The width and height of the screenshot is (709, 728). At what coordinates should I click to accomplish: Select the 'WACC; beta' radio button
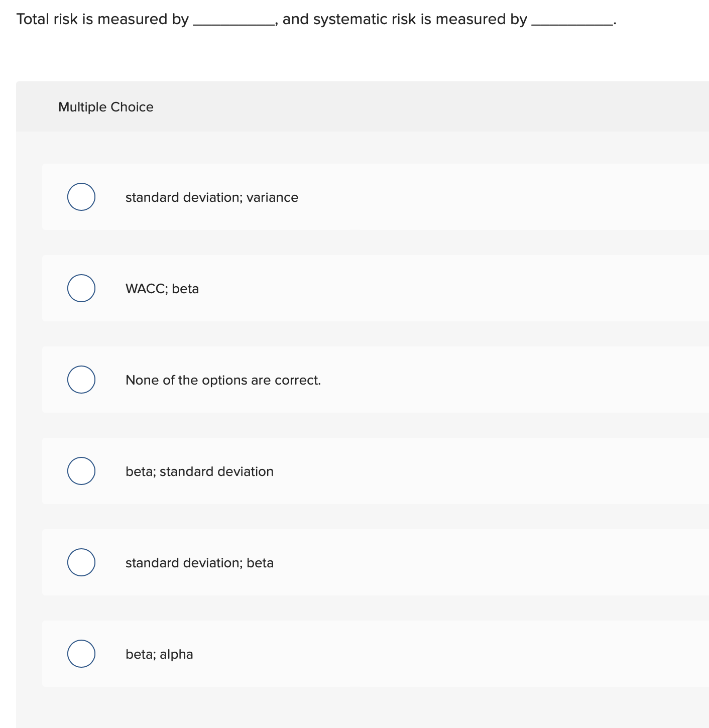point(81,288)
